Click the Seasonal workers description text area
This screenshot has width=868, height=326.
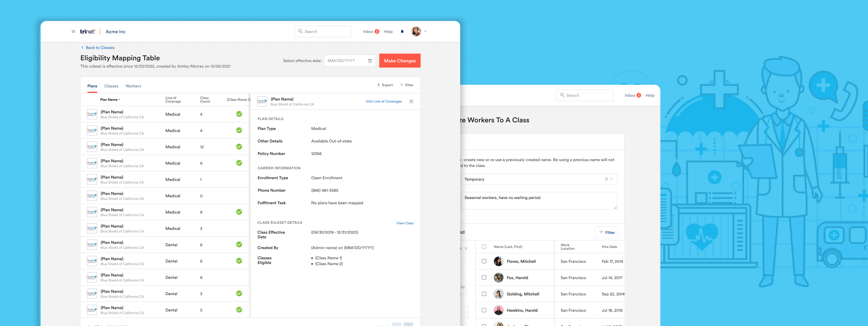pos(539,201)
